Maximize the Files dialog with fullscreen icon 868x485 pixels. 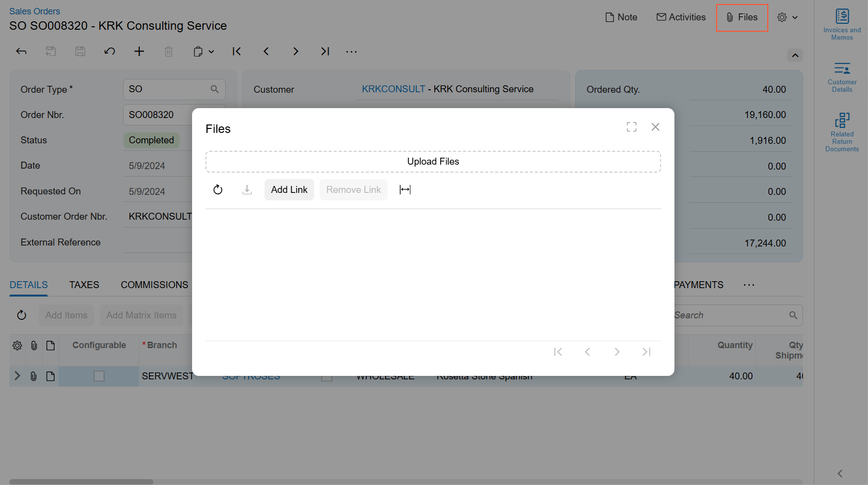tap(631, 127)
